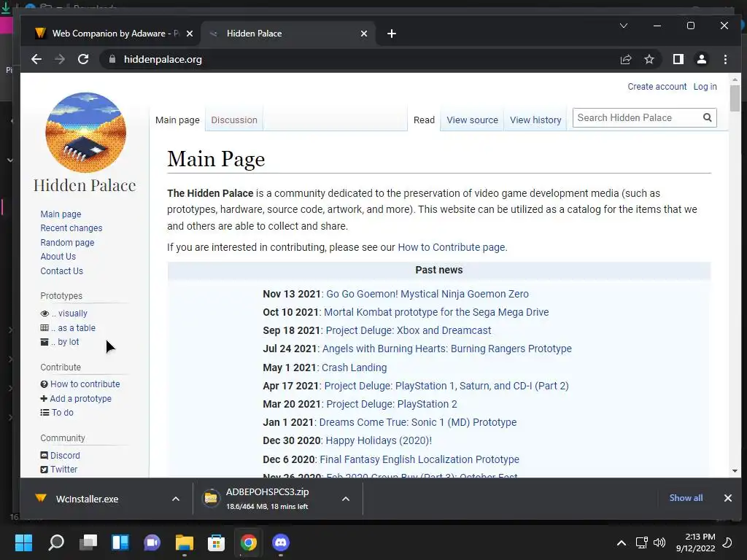Click the WcInstaller.exe download item
Screen dimensions: 747x560
88,499
